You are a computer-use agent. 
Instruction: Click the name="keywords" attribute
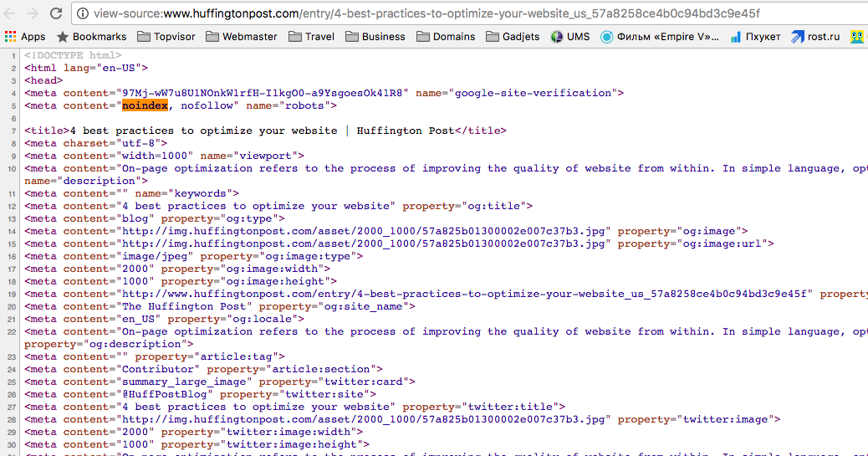click(184, 193)
